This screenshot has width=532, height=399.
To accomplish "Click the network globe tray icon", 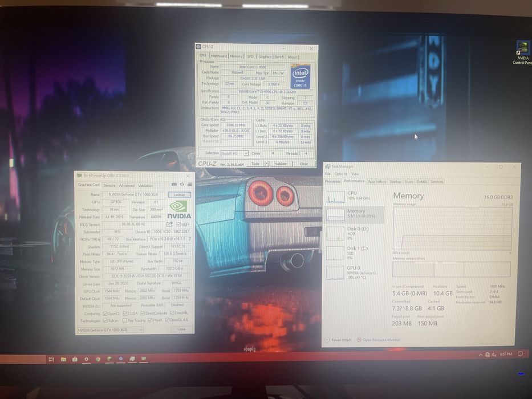I will pos(488,355).
